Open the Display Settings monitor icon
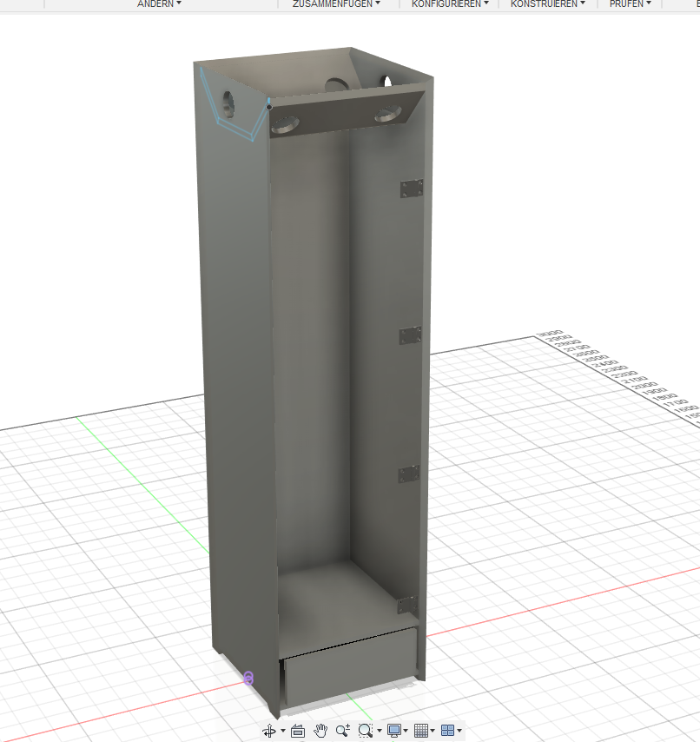Image resolution: width=700 pixels, height=742 pixels. click(x=394, y=731)
